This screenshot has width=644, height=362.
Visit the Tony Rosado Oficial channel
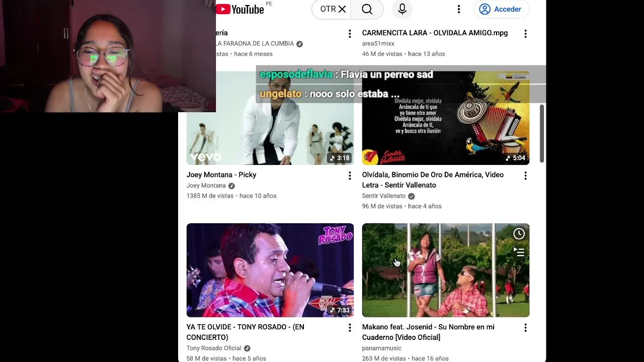(x=214, y=348)
